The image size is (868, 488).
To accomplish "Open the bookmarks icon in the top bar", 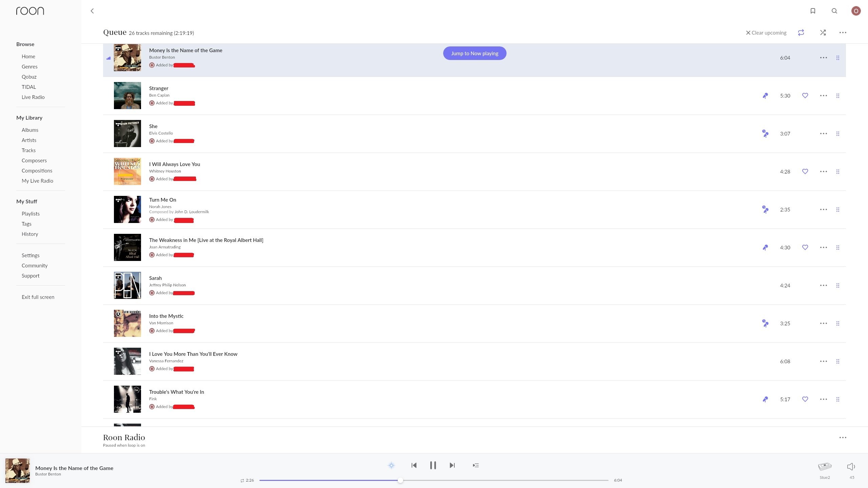I will [813, 11].
